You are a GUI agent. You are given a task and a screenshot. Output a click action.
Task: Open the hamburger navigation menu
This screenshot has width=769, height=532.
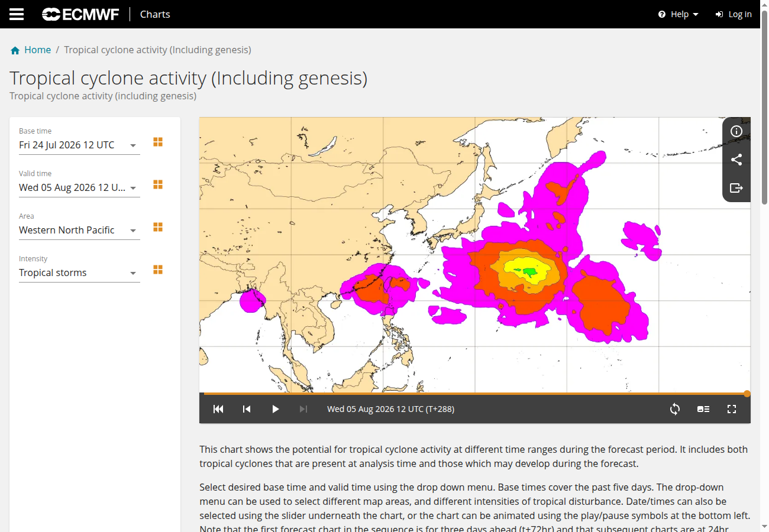[17, 14]
